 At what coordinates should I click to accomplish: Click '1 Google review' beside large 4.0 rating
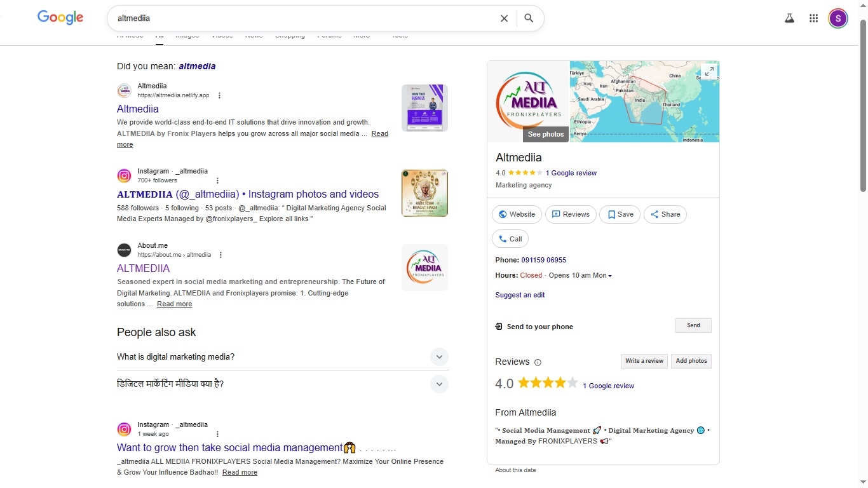click(x=608, y=386)
